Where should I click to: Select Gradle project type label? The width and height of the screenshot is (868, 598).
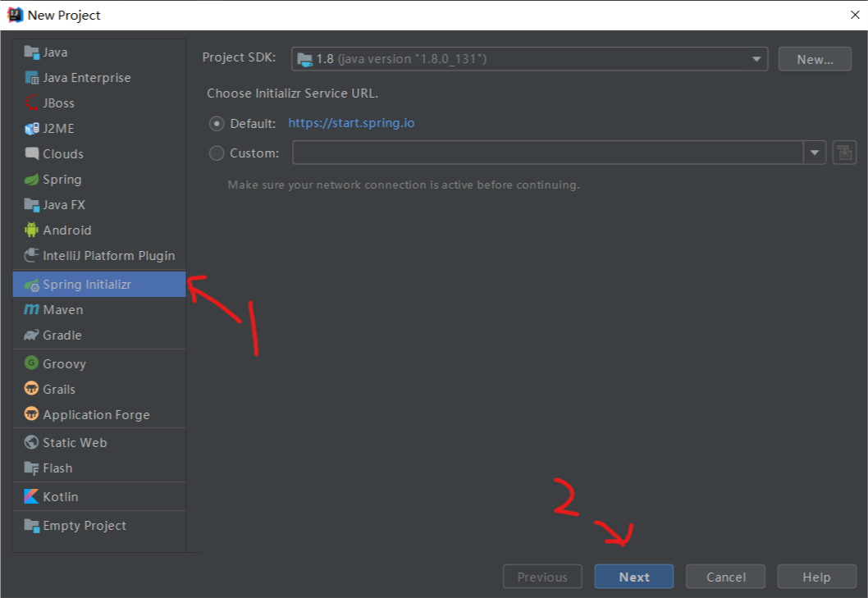pyautogui.click(x=62, y=335)
